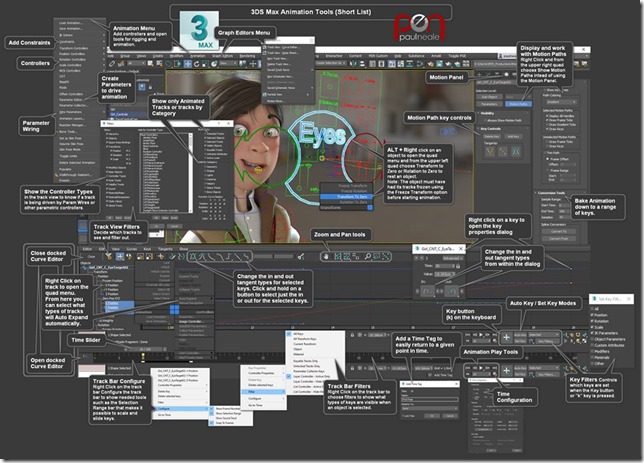Choose Track View - Dope Sheet menu entry

pyautogui.click(x=289, y=53)
